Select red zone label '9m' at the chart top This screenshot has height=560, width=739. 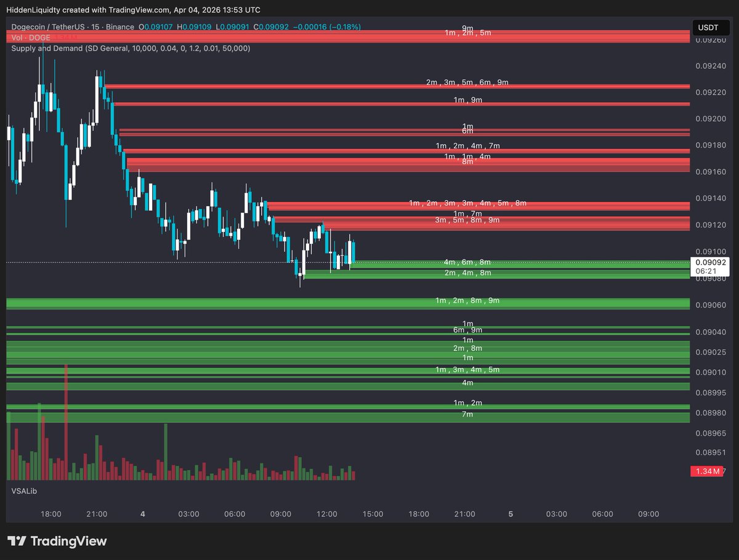coord(467,28)
